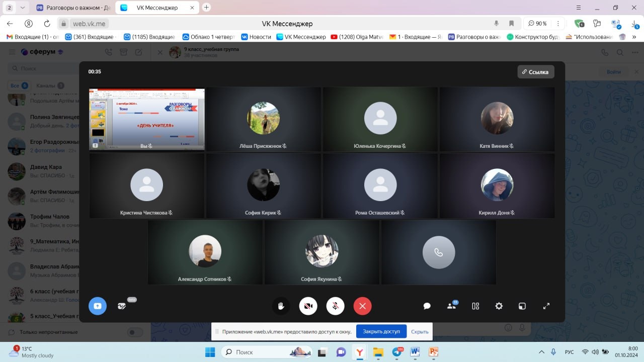Click the voice microphone icon in address bar
Screen dimensions: 644x362
pos(497,24)
